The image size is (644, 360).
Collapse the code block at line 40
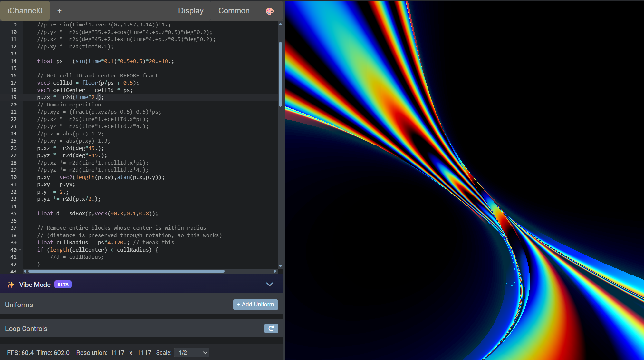pos(20,249)
